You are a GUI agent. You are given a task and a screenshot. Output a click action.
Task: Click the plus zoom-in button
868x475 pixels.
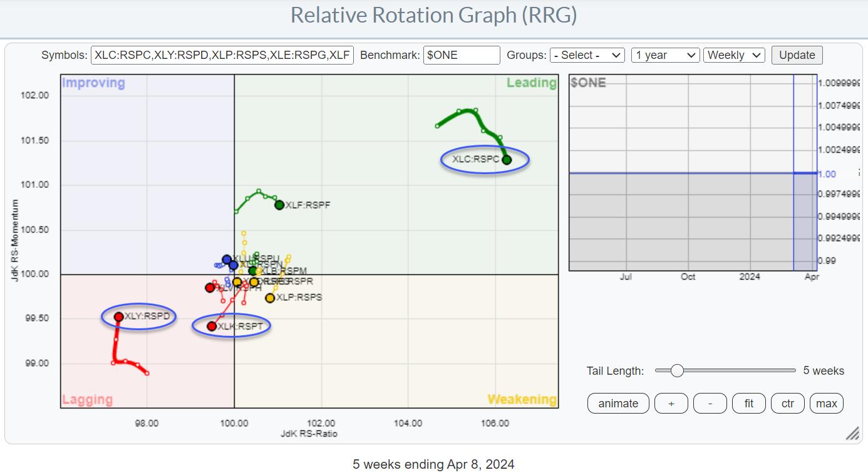click(671, 404)
